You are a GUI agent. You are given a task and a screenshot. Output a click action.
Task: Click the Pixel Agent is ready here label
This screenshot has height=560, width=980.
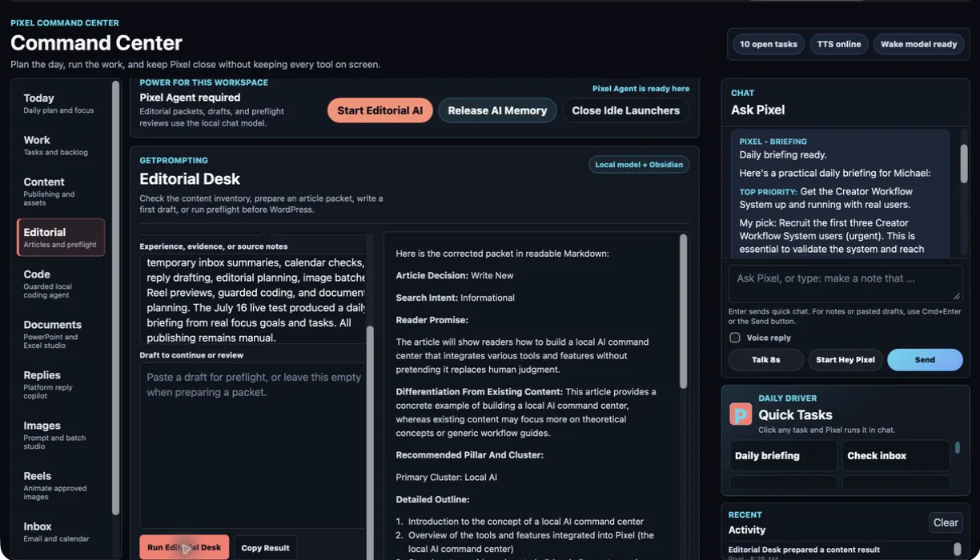click(641, 89)
